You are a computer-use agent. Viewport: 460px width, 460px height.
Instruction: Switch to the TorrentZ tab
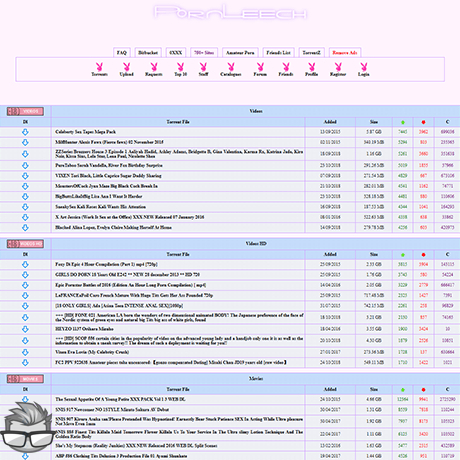click(x=311, y=53)
